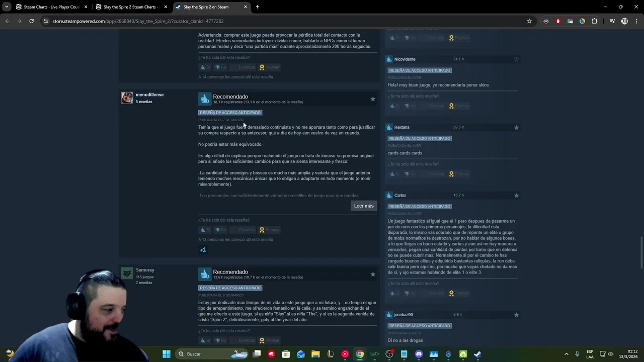Open Discord from the taskbar
The image size is (644, 362).
tap(419, 354)
